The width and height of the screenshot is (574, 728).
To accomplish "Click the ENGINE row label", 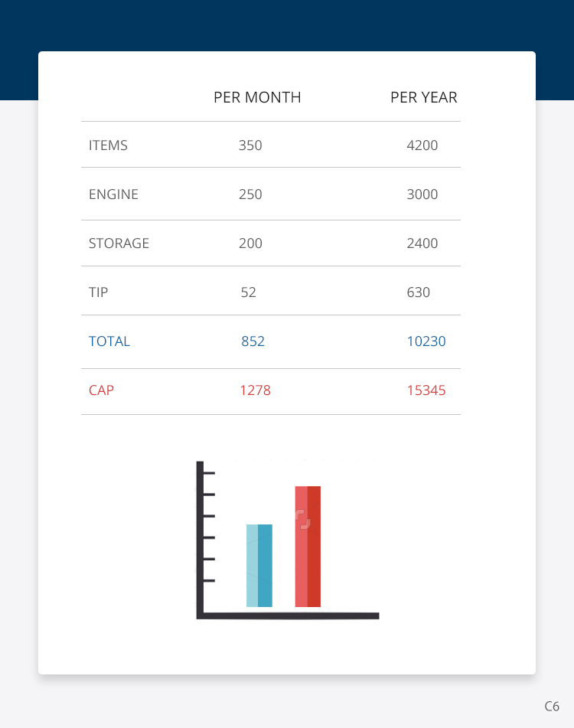I will pos(113,194).
